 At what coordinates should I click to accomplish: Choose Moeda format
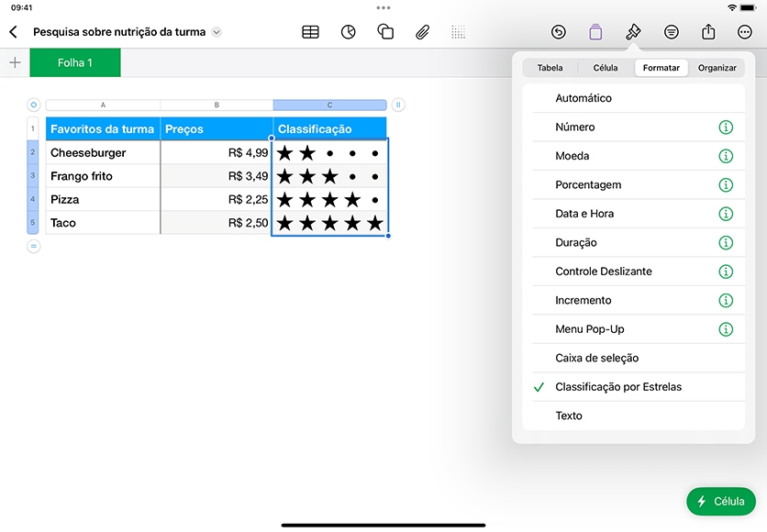coord(633,156)
